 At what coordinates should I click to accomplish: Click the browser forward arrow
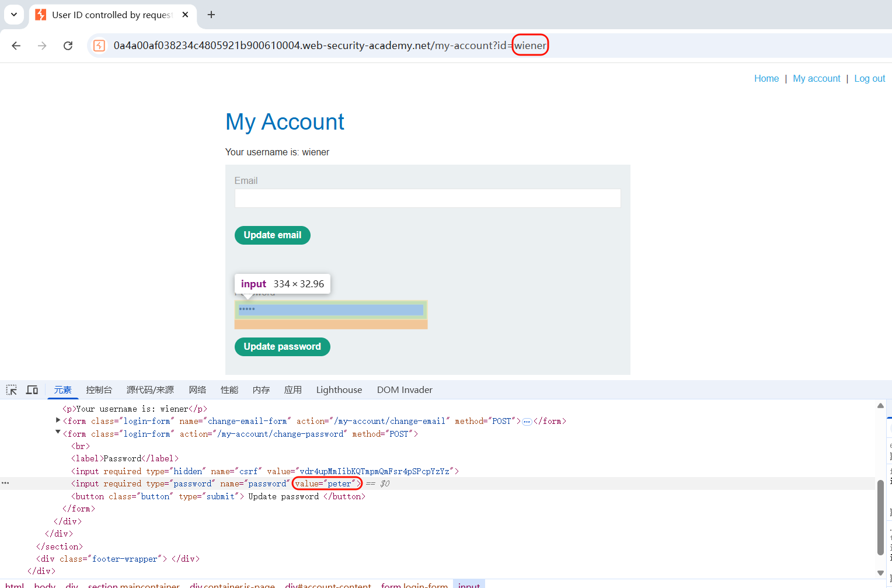click(42, 46)
